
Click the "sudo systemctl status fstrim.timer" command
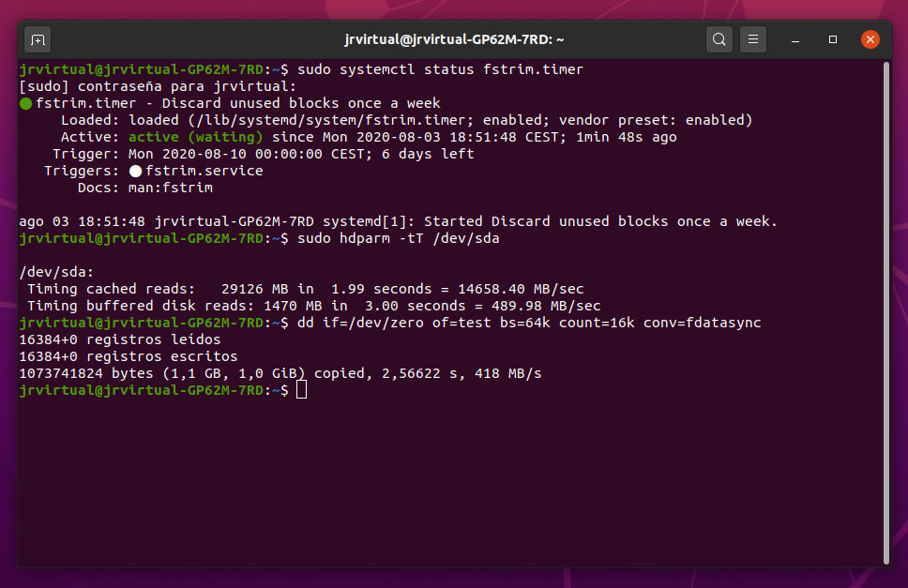point(440,70)
